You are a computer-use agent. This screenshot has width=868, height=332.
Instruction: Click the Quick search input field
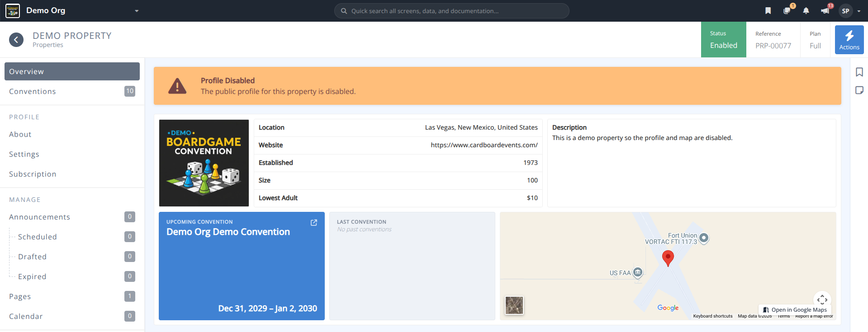pyautogui.click(x=452, y=11)
